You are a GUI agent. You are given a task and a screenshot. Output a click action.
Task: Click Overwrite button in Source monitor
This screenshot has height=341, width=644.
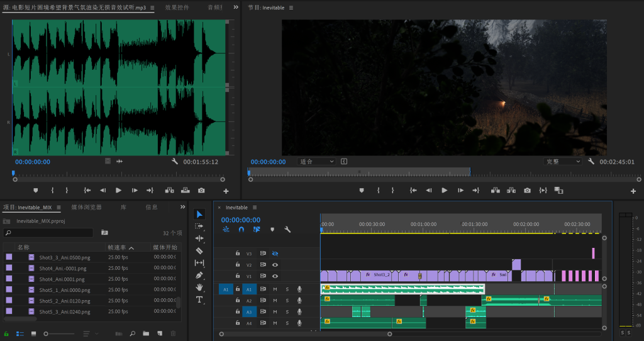[186, 190]
